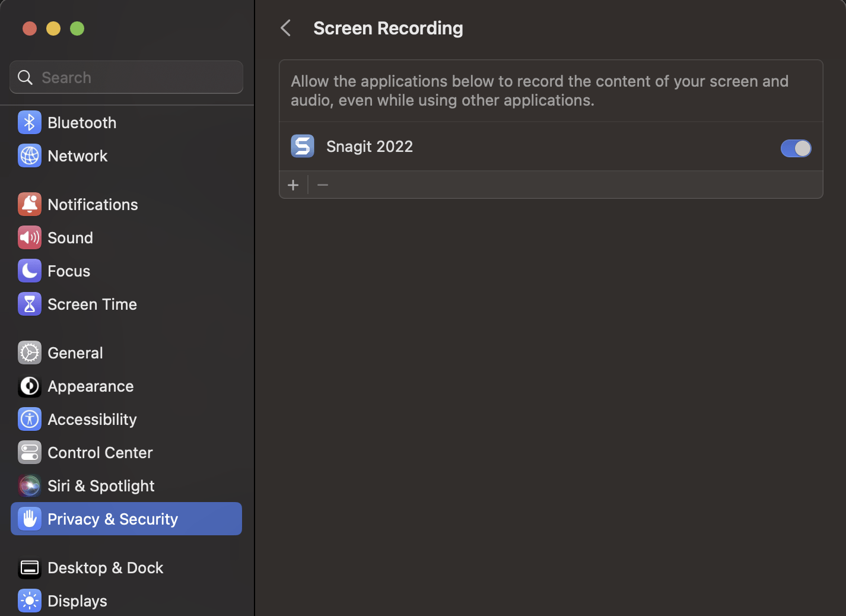Select Privacy & Security in the sidebar
This screenshot has width=846, height=616.
coord(112,519)
